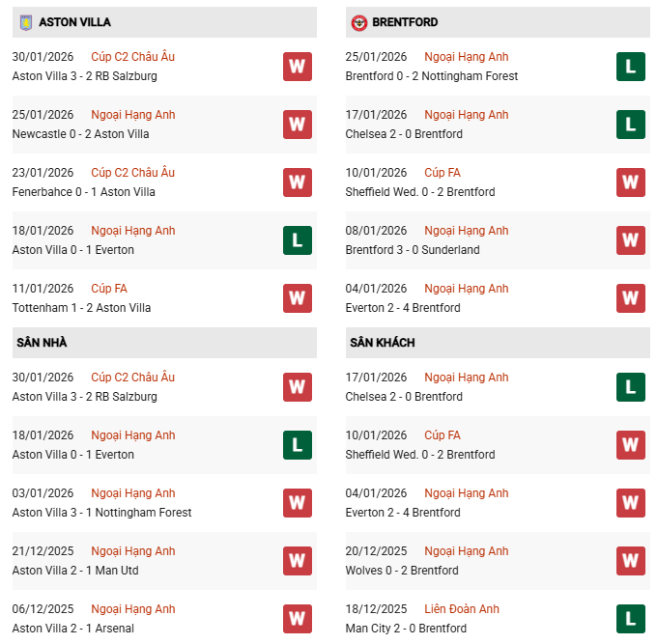Select the SÂN KHÁCH section header
657x644 pixels.
(383, 343)
